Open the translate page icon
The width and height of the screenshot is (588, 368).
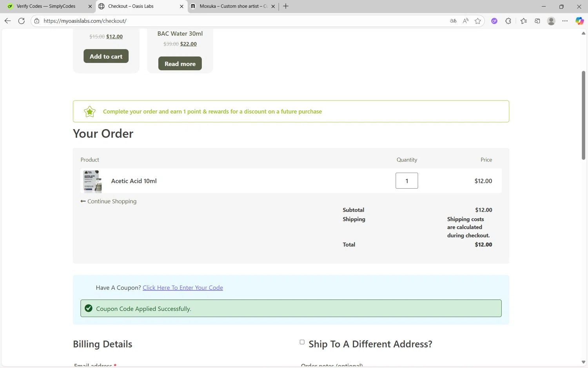(453, 21)
